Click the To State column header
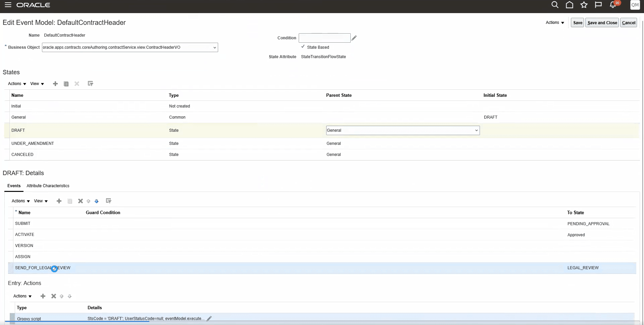 click(x=576, y=213)
